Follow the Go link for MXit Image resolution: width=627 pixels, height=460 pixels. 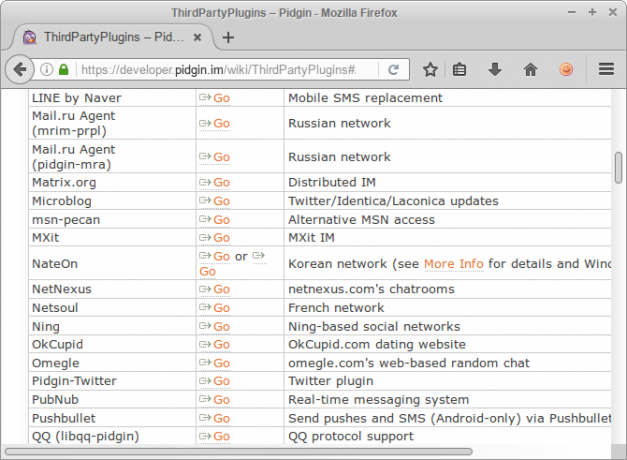point(215,238)
